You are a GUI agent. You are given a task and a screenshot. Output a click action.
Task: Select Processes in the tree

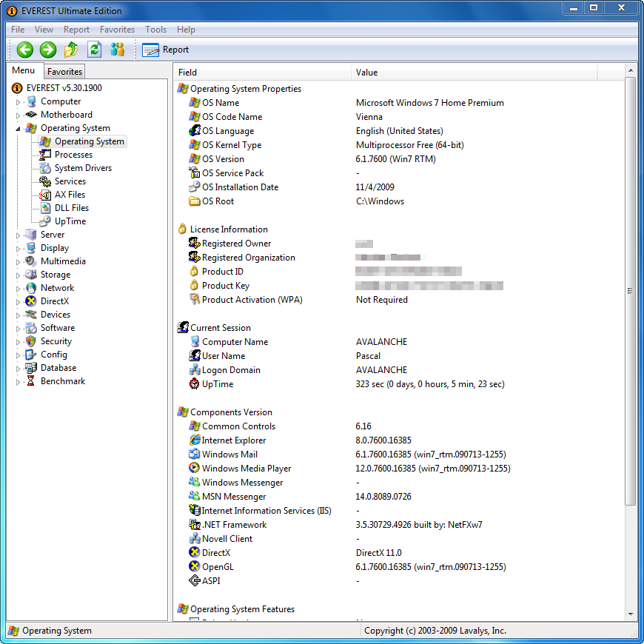pyautogui.click(x=73, y=155)
